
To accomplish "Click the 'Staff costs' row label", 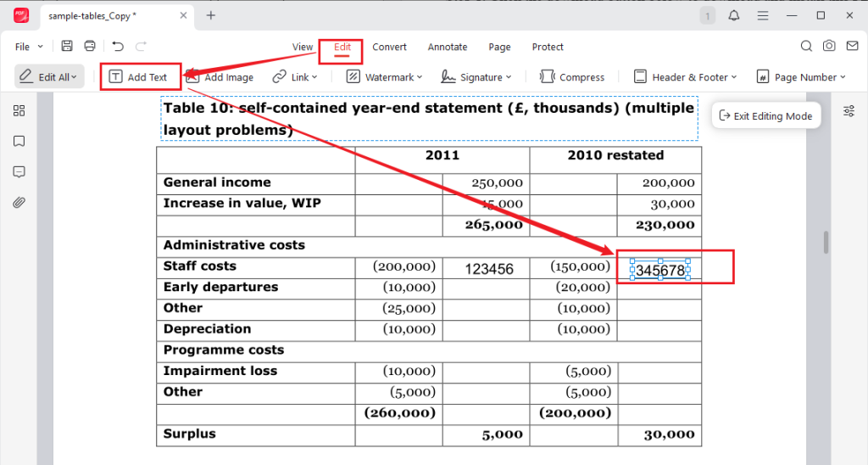I will point(200,266).
